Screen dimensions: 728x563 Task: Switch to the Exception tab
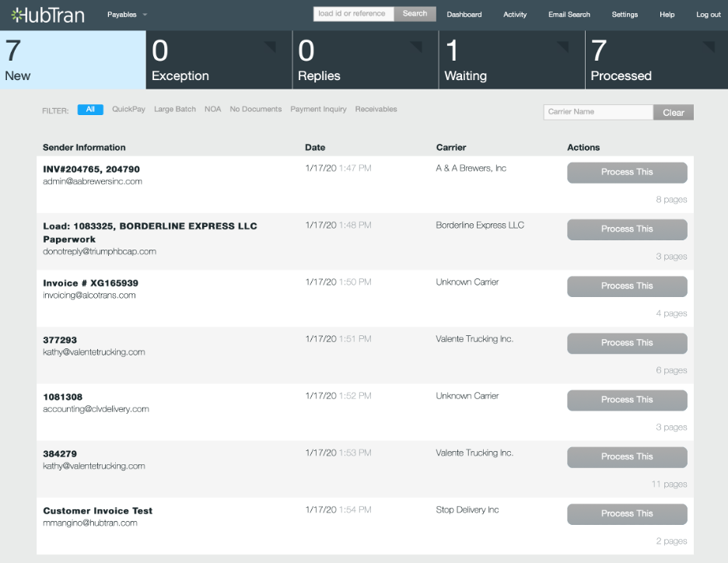[x=219, y=60]
